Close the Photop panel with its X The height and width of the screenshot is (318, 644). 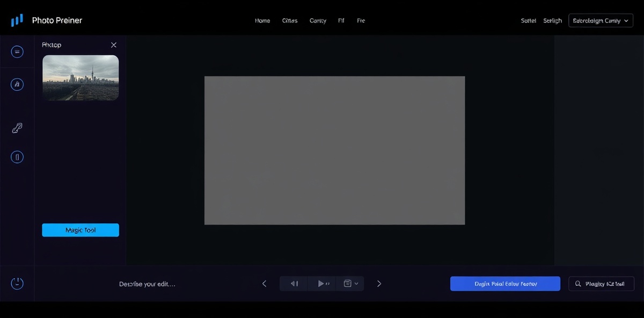point(113,45)
